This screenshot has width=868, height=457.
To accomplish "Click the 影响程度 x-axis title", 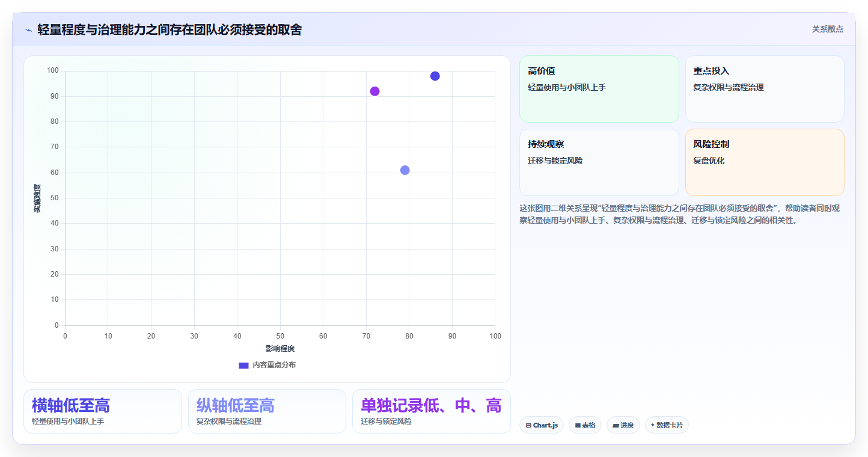I will [280, 348].
